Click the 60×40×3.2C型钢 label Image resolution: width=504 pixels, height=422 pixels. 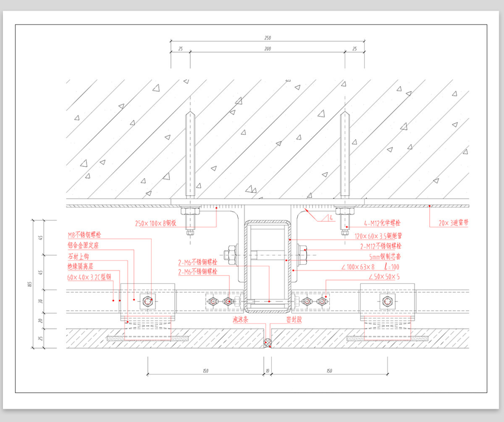[89, 277]
